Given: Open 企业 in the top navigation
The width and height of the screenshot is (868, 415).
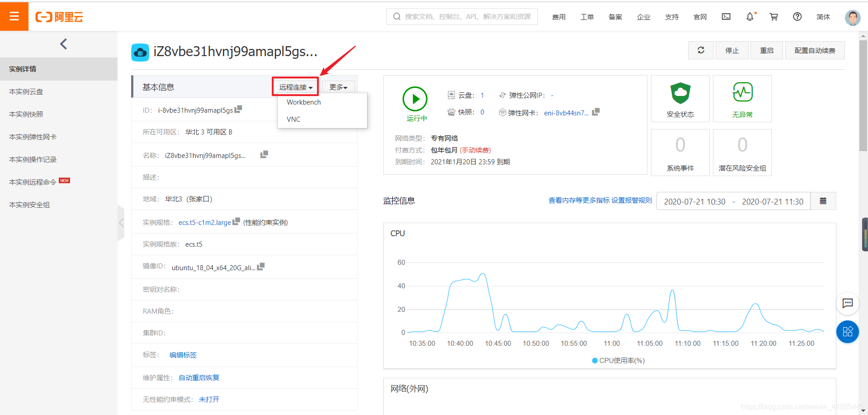Looking at the screenshot, I should pos(643,17).
